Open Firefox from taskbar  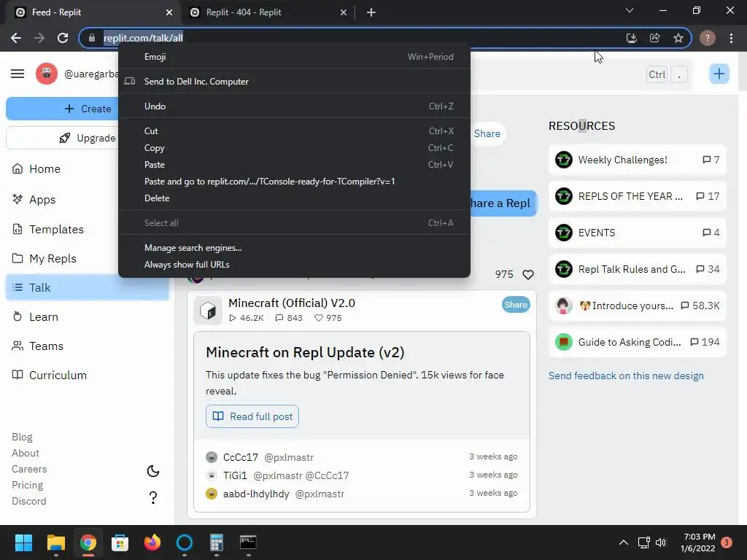pyautogui.click(x=152, y=542)
